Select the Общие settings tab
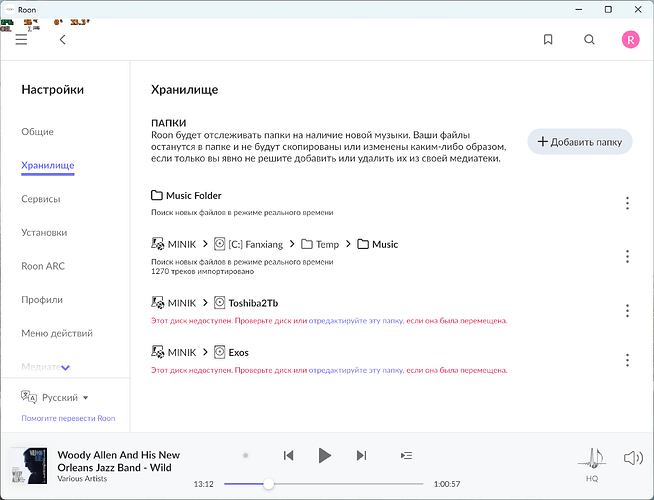 [38, 132]
